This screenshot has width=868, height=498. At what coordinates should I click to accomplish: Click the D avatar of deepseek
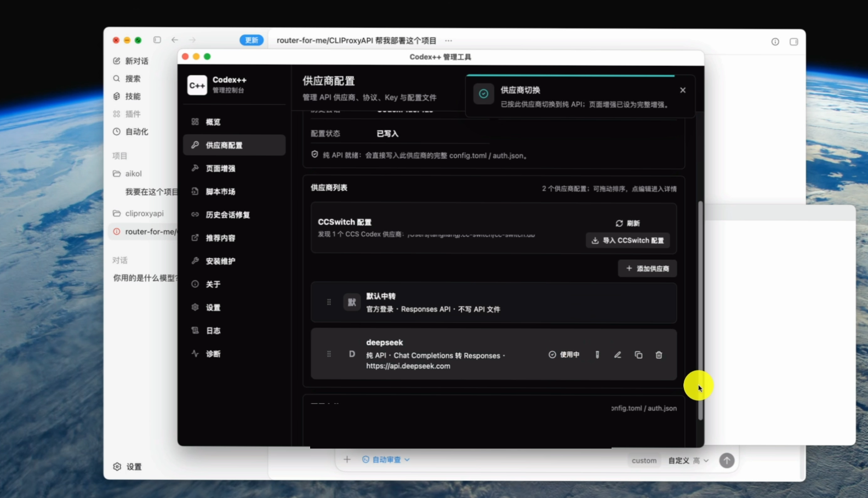[x=352, y=354]
